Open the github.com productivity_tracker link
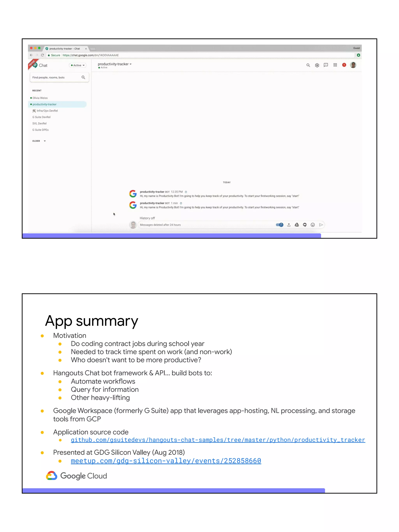Image resolution: width=399 pixels, height=532 pixels. click(218, 440)
